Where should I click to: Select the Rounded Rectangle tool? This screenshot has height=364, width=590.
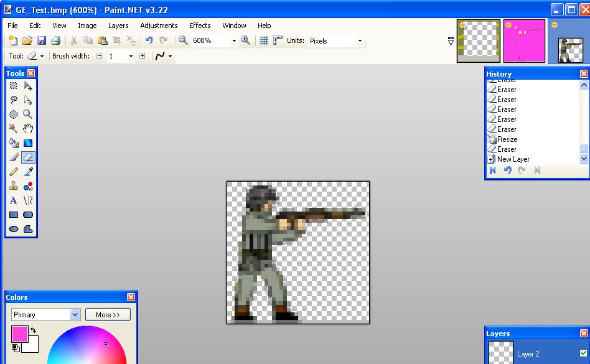pos(28,215)
